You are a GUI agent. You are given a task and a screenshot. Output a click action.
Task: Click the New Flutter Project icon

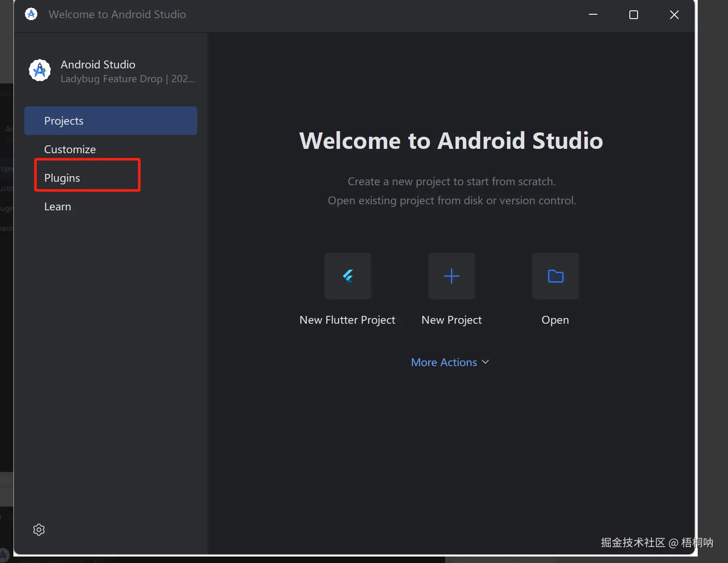pyautogui.click(x=348, y=276)
